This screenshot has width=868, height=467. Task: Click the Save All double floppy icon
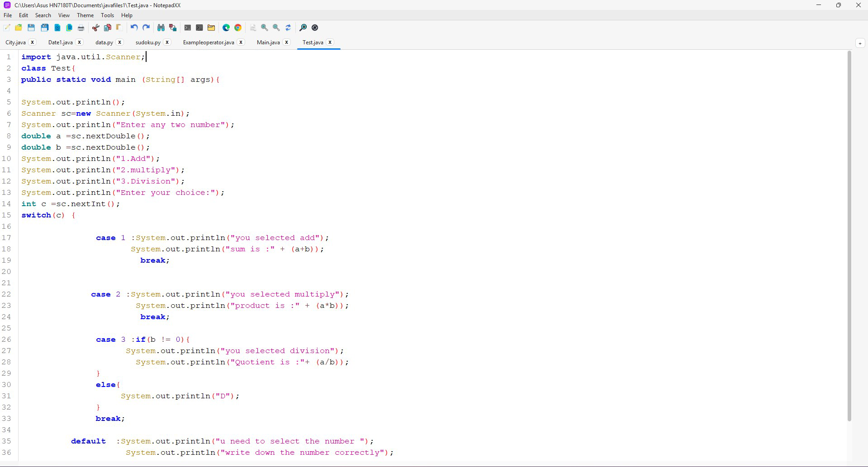pos(44,28)
